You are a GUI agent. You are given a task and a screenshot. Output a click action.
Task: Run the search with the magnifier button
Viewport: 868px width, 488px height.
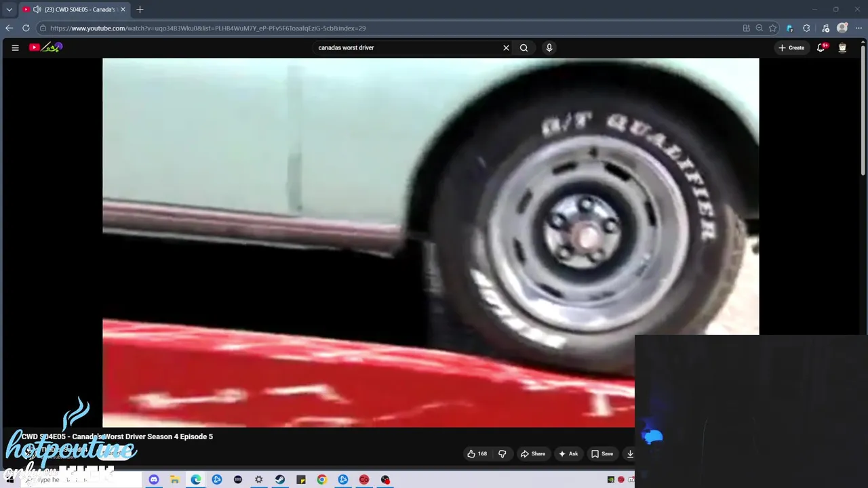tap(524, 47)
